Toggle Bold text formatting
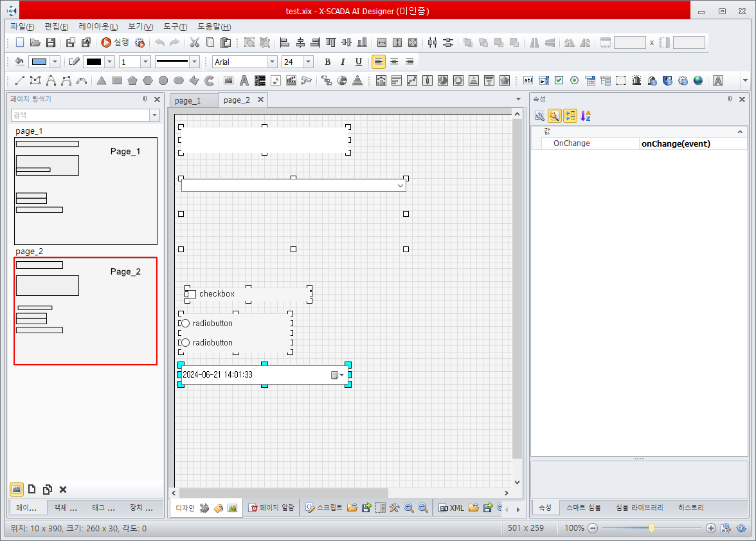756x541 pixels. pyautogui.click(x=328, y=62)
